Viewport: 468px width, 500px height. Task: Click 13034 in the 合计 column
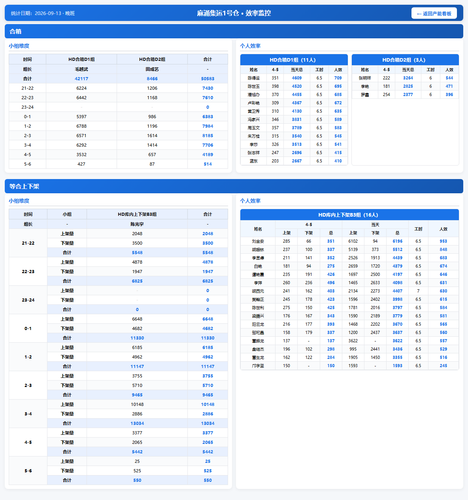[x=207, y=423]
